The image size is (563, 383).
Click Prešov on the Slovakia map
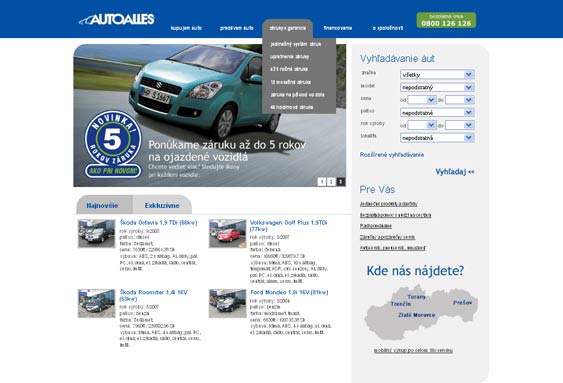[462, 303]
